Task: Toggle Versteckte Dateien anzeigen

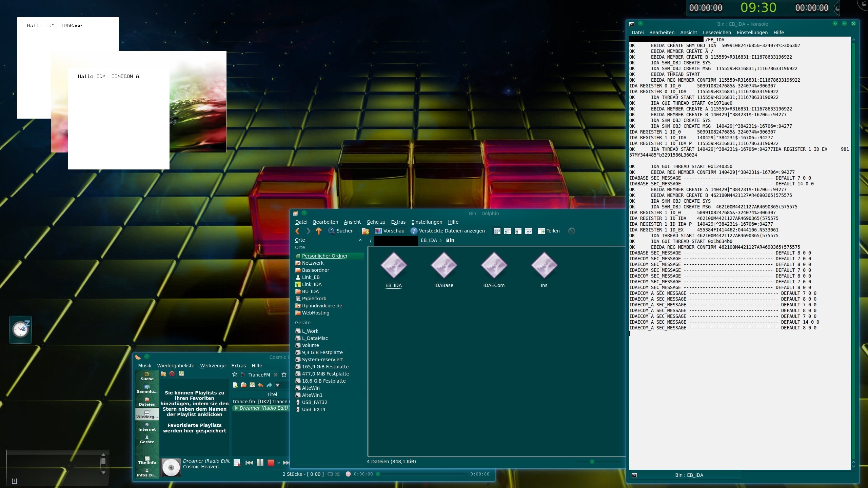Action: click(448, 231)
